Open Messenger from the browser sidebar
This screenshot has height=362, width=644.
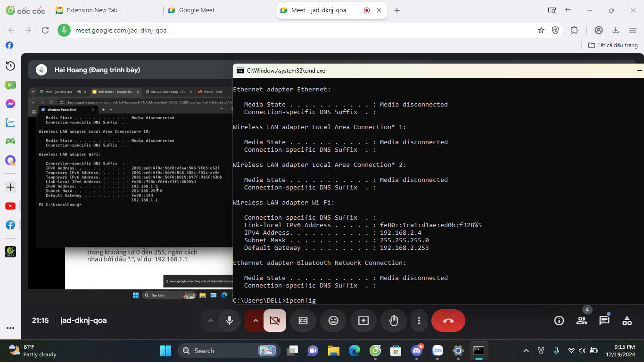click(10, 104)
